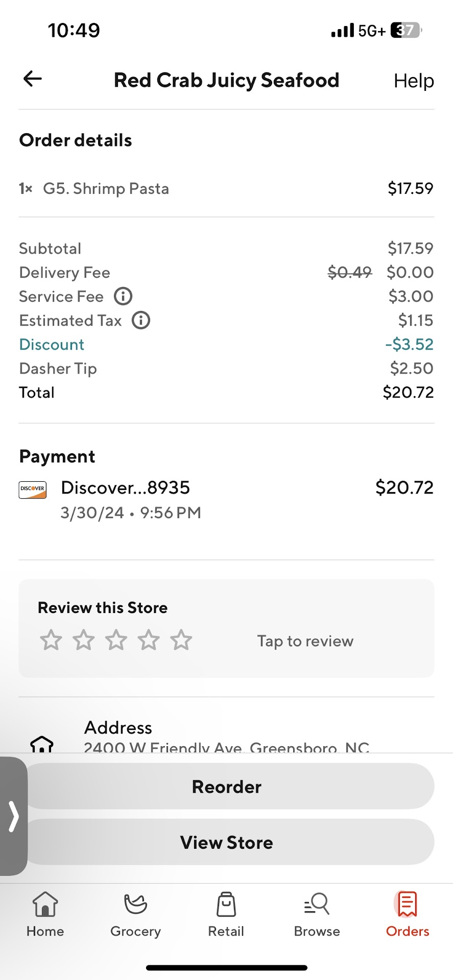Tap the 'Tap to review' text
453x980 pixels.
click(305, 641)
